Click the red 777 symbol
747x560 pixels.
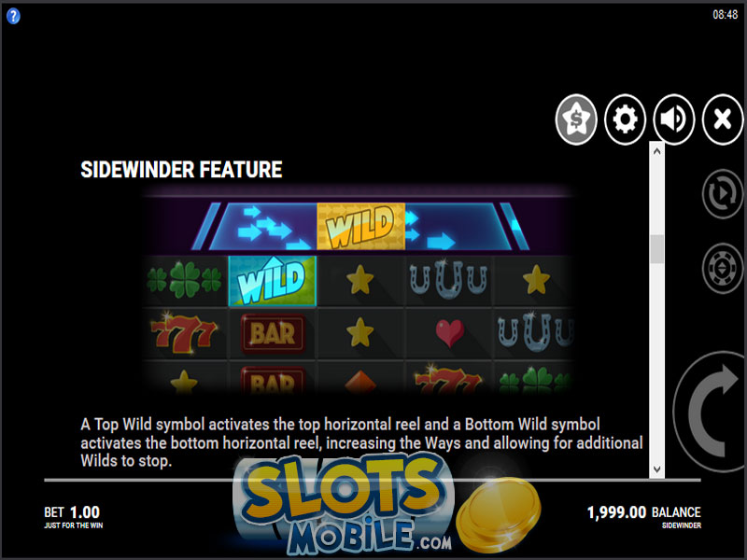click(184, 333)
